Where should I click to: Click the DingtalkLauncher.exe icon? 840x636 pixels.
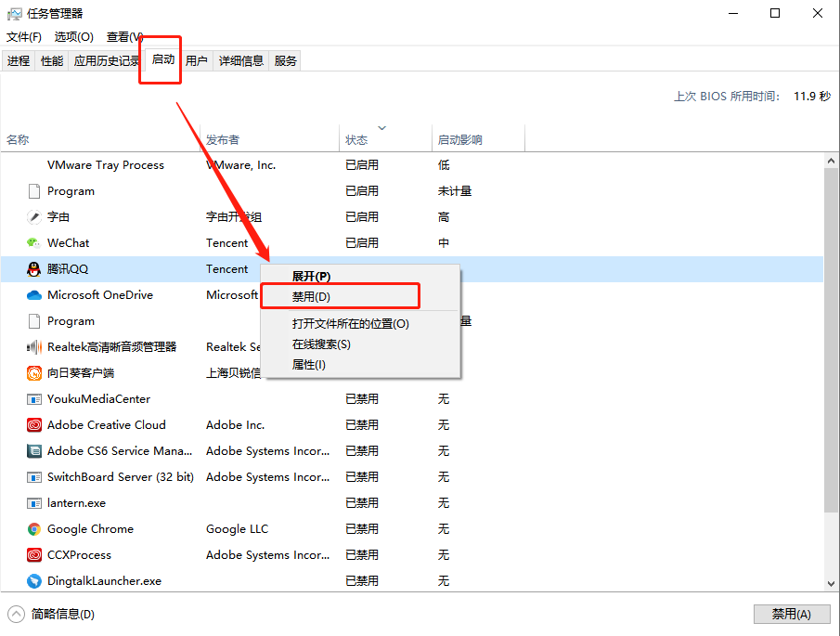click(x=33, y=581)
